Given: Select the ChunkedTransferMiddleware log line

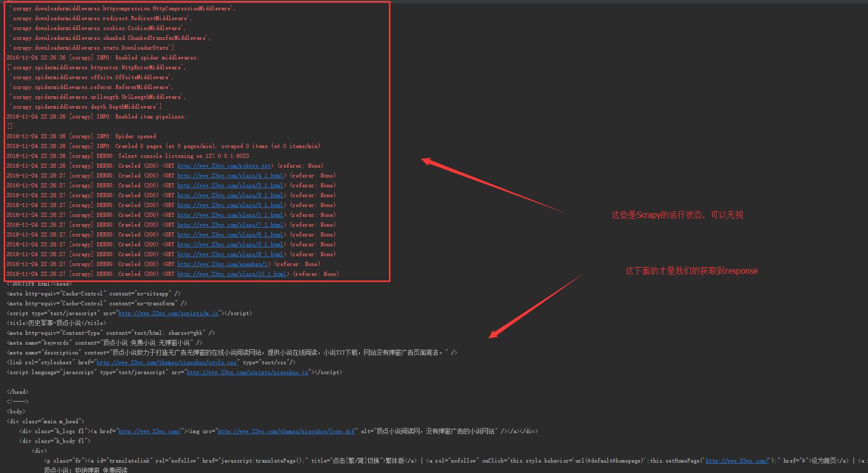Looking at the screenshot, I should click(110, 38).
